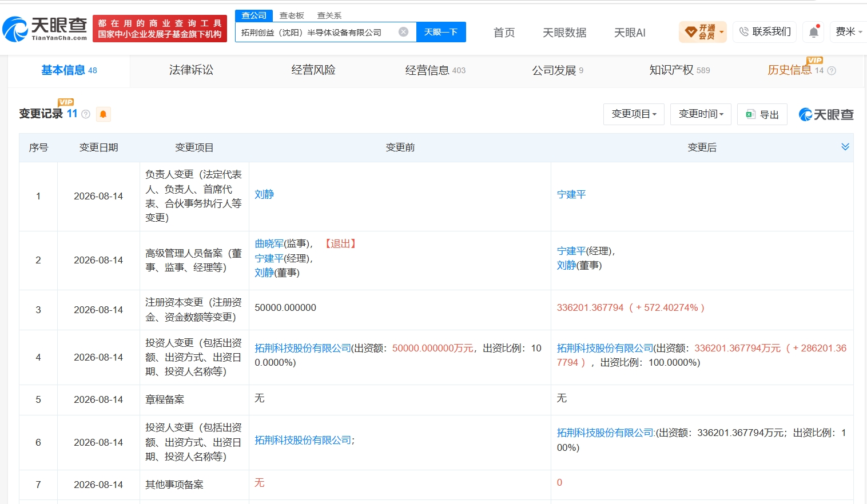Viewport: 867px width, 504px height.
Task: Open 天眼AI in top navigation
Action: 630,33
